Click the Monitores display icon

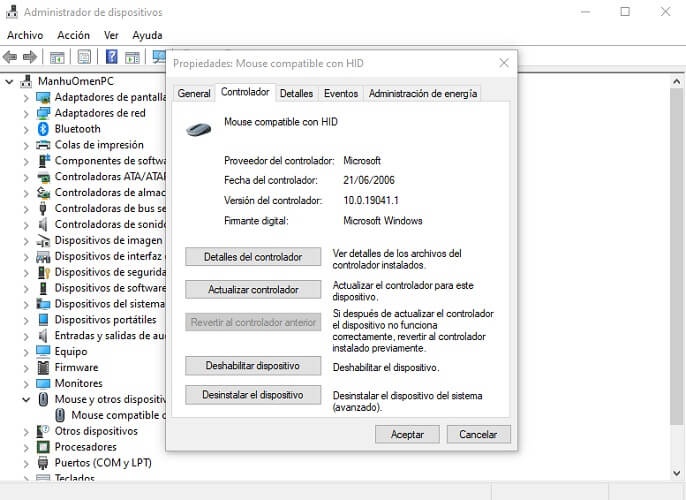point(43,384)
